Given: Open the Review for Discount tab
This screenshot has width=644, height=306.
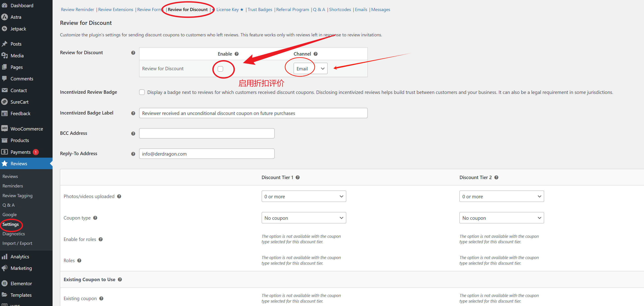Looking at the screenshot, I should [188, 9].
